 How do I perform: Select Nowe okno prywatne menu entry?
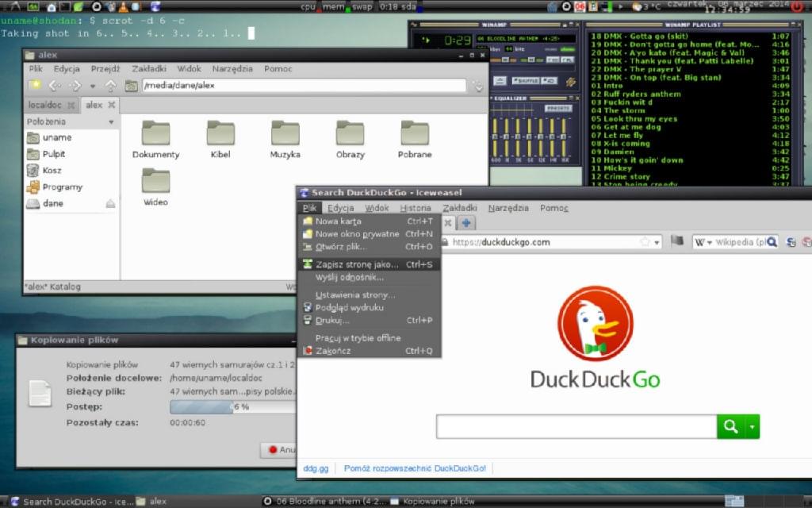(370, 234)
